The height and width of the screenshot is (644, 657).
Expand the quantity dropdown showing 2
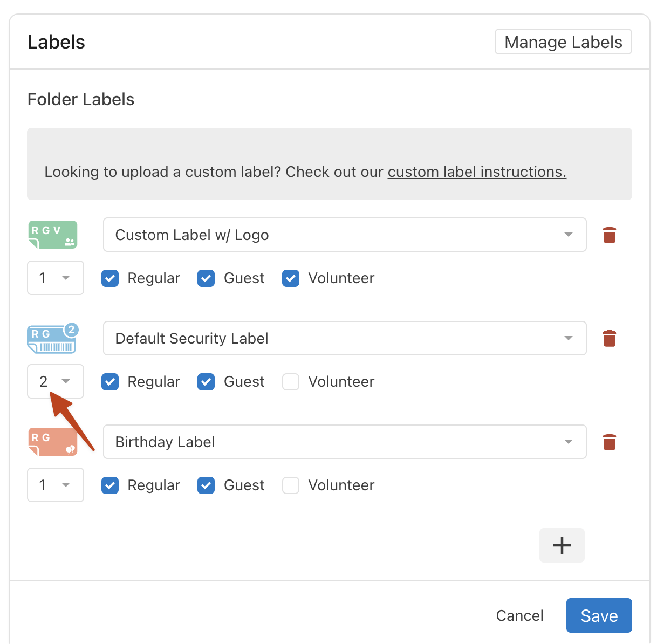(x=56, y=381)
